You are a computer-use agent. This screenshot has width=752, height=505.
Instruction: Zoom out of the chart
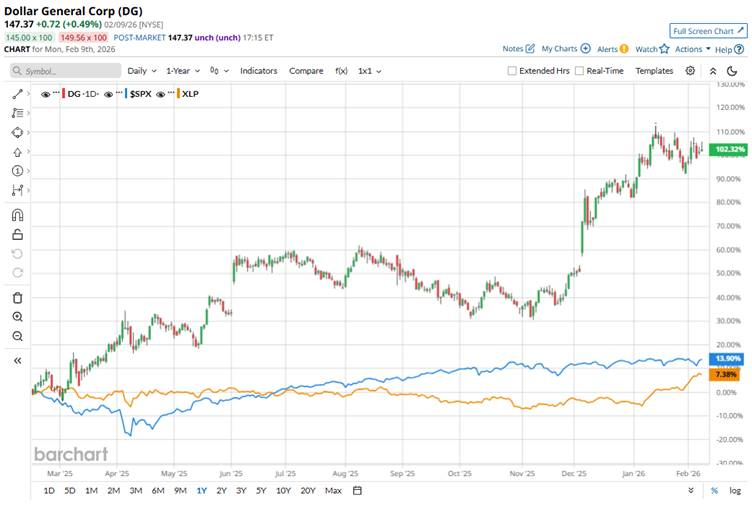coord(17,336)
